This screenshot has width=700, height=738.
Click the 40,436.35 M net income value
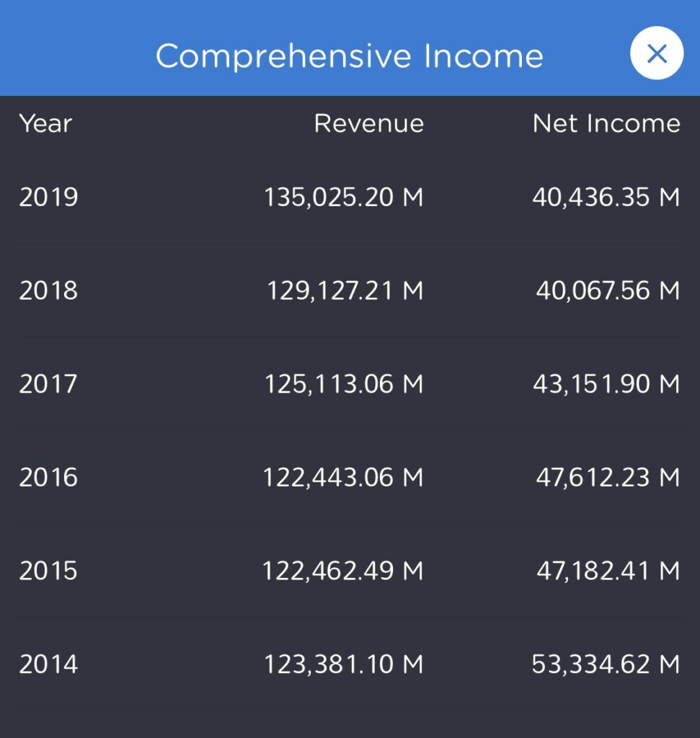606,197
